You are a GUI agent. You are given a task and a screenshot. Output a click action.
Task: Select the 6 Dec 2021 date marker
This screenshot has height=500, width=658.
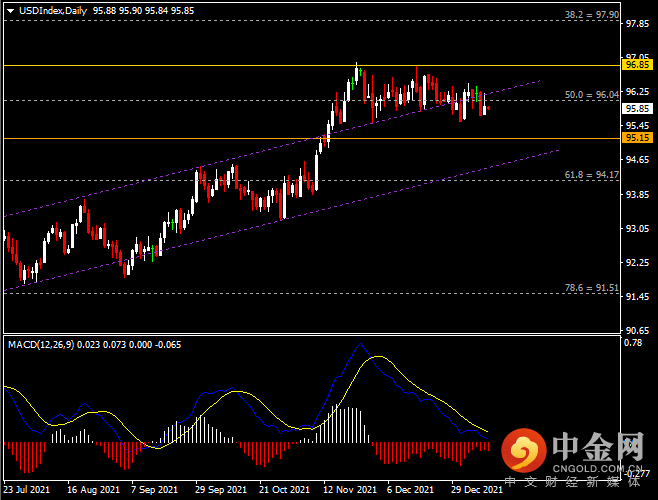(x=410, y=490)
